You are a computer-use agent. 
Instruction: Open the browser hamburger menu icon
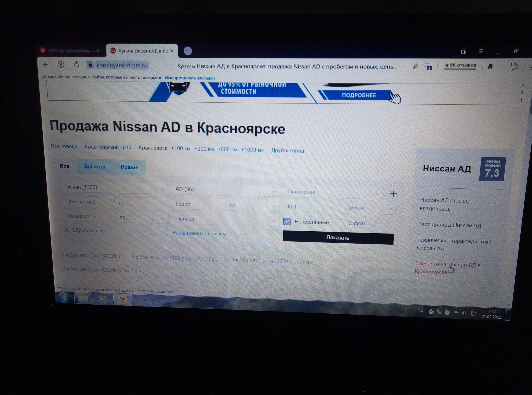coord(481,51)
